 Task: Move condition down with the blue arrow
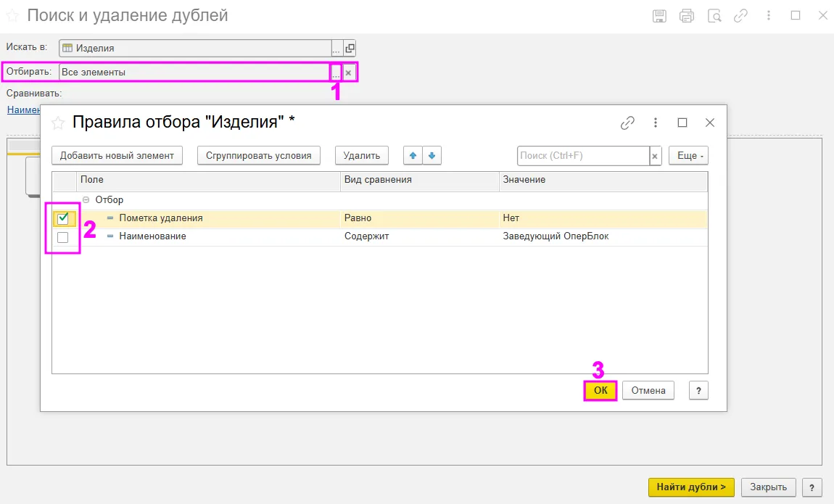point(432,156)
